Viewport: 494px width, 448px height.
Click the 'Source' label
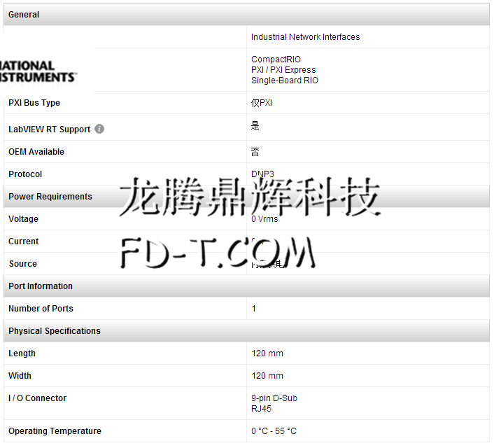click(23, 264)
